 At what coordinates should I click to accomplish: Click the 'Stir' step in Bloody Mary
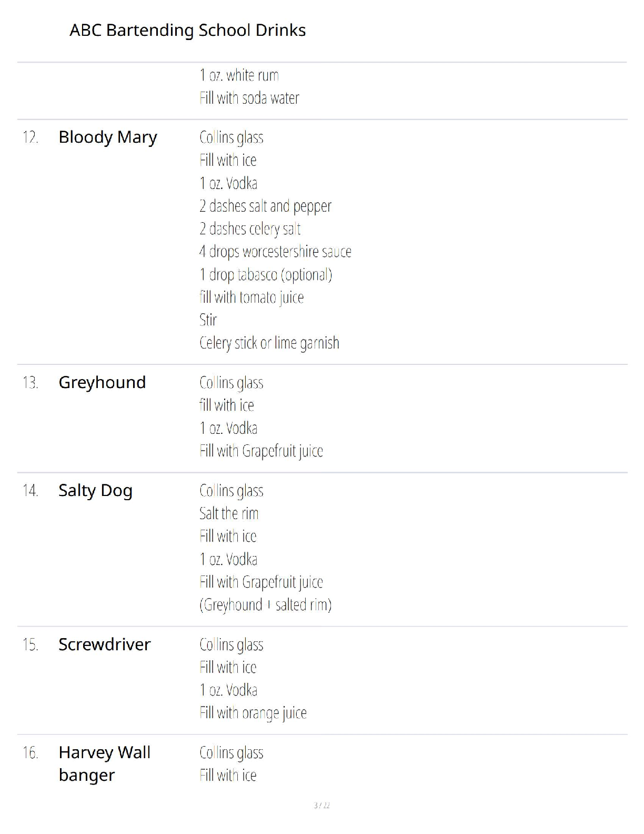pos(208,320)
